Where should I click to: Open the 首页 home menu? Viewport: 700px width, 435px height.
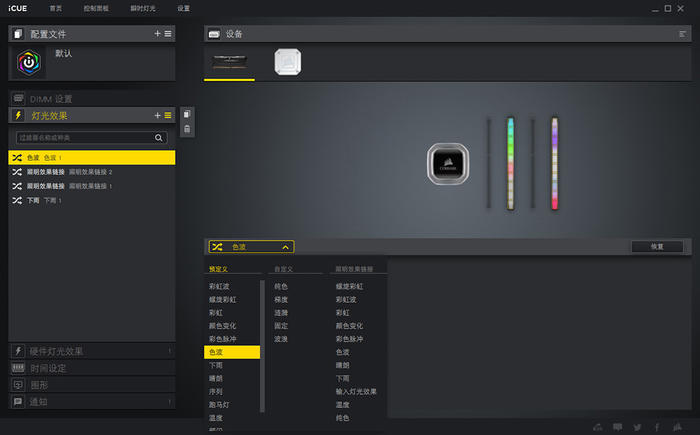point(56,8)
